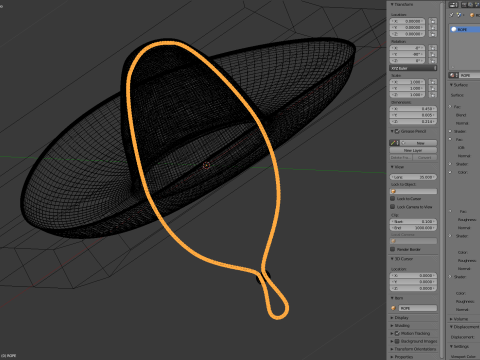
Task: Click the Location X field in Transform
Action: click(x=408, y=21)
